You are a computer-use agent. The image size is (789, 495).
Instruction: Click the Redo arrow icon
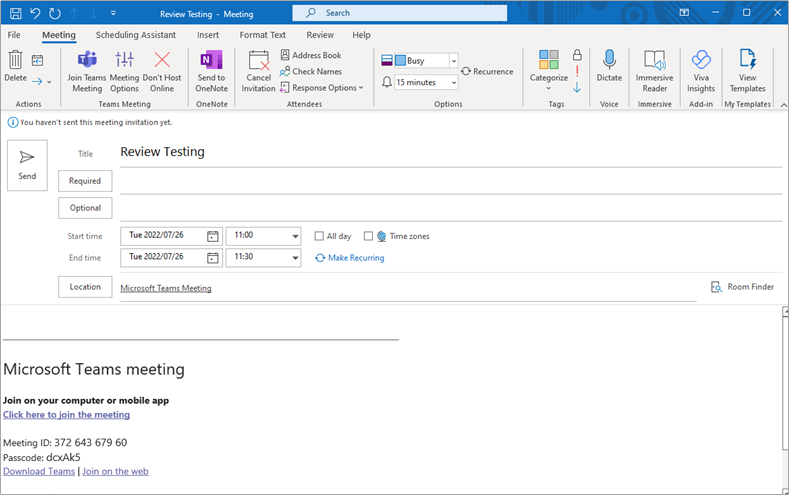[55, 13]
